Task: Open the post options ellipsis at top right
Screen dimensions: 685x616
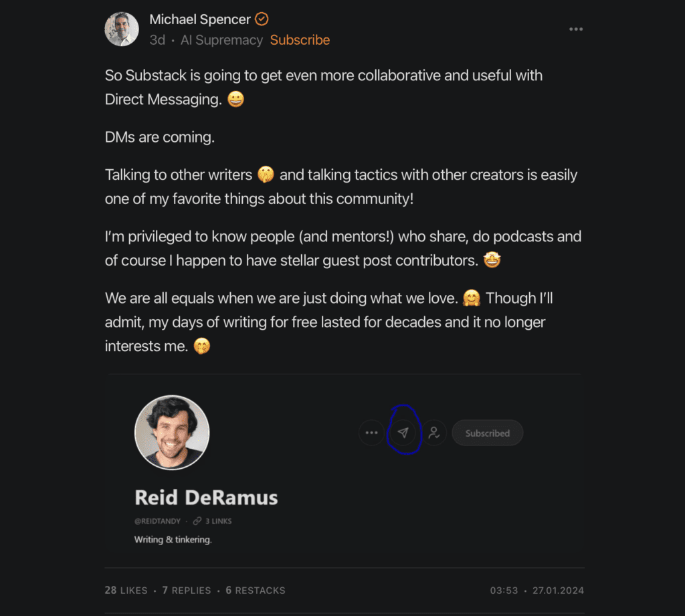Action: point(575,29)
